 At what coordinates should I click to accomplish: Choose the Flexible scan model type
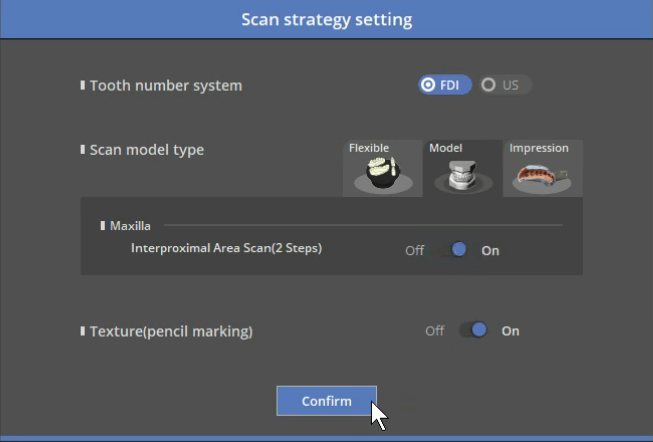coord(383,168)
